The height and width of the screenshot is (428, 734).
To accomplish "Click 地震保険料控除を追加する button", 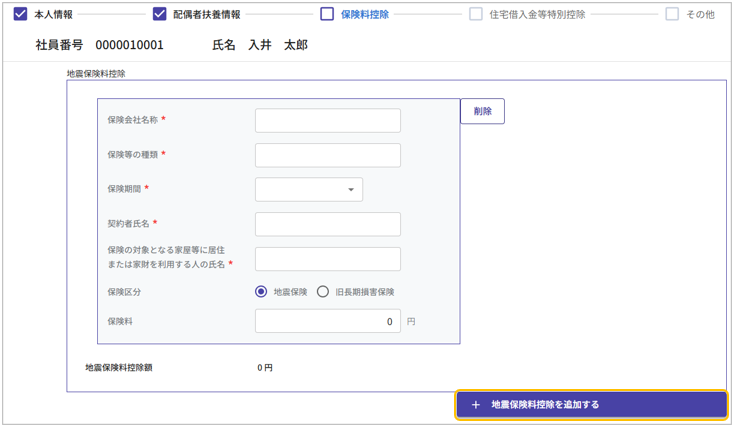I will pos(591,405).
